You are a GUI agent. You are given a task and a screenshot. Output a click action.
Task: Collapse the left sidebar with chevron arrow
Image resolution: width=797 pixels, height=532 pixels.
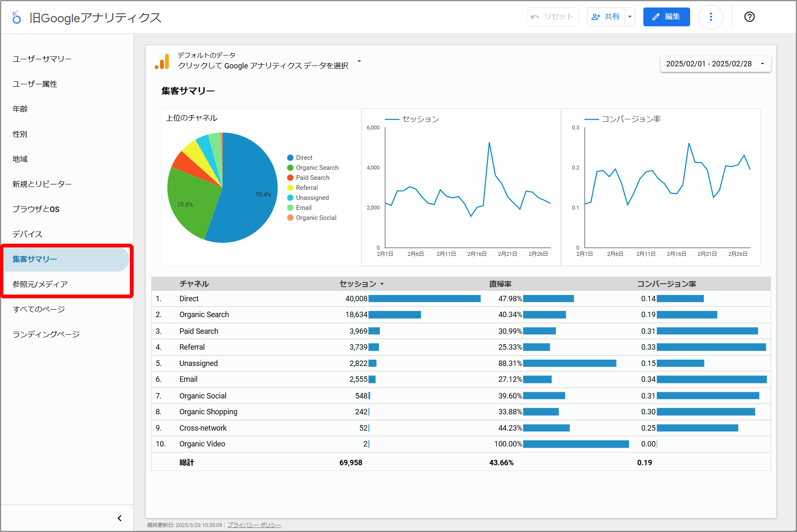[x=119, y=518]
